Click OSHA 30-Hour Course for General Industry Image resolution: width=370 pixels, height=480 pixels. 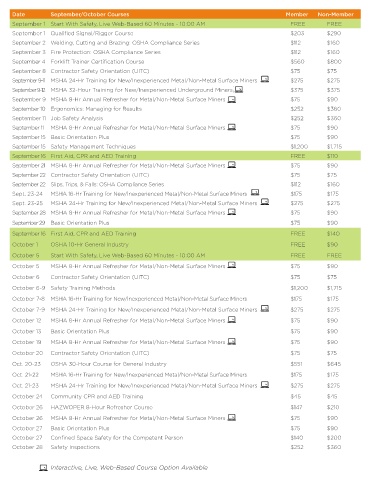(109, 364)
